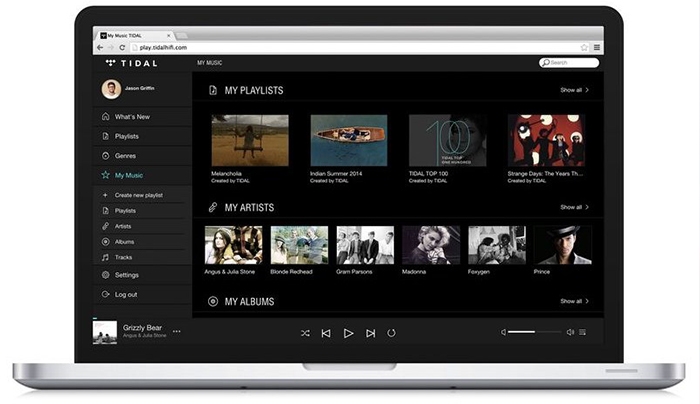Open Prince artist photo
The width and height of the screenshot is (700, 404).
[x=562, y=245]
